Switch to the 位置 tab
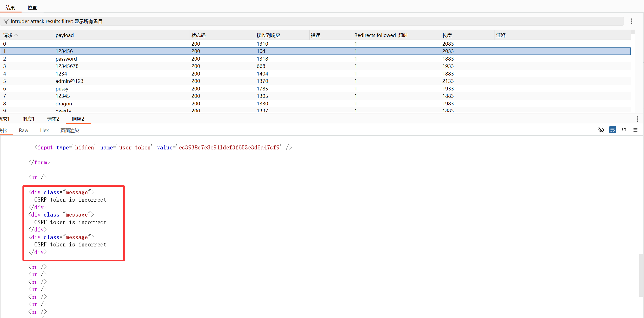 (32, 8)
